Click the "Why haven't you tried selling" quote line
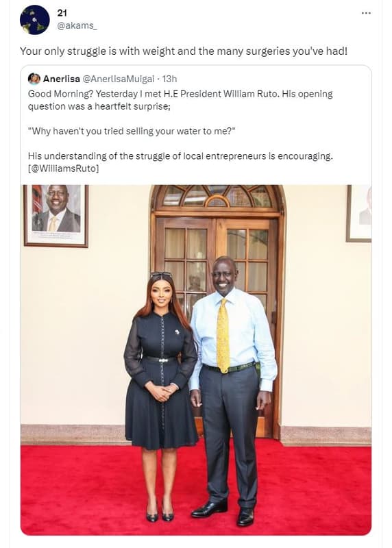Viewport: 392px width, 548px height. (x=132, y=132)
